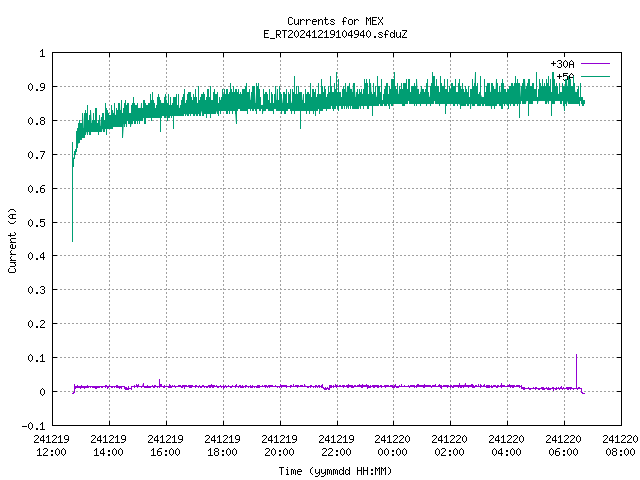Click x-axis label '241219 14:00'

point(109,446)
